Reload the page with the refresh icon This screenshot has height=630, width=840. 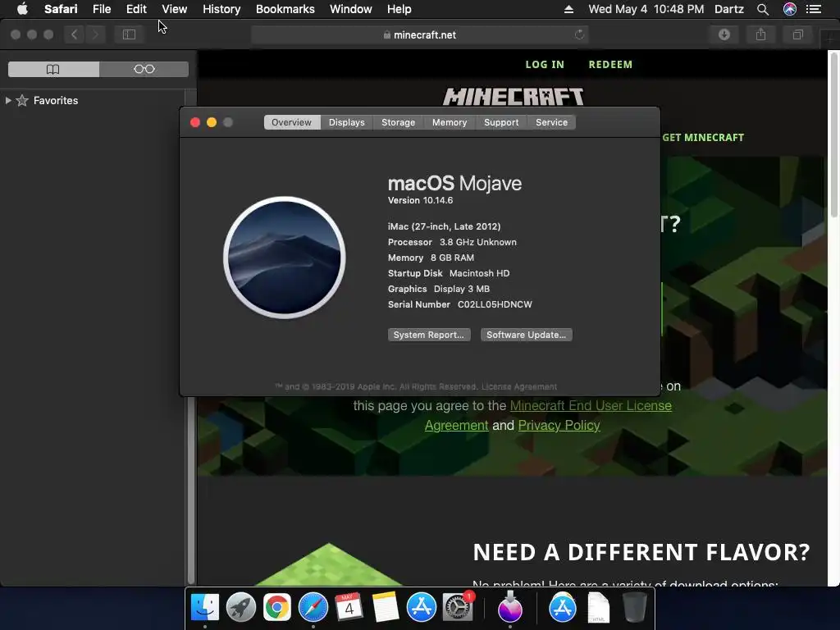pos(579,34)
